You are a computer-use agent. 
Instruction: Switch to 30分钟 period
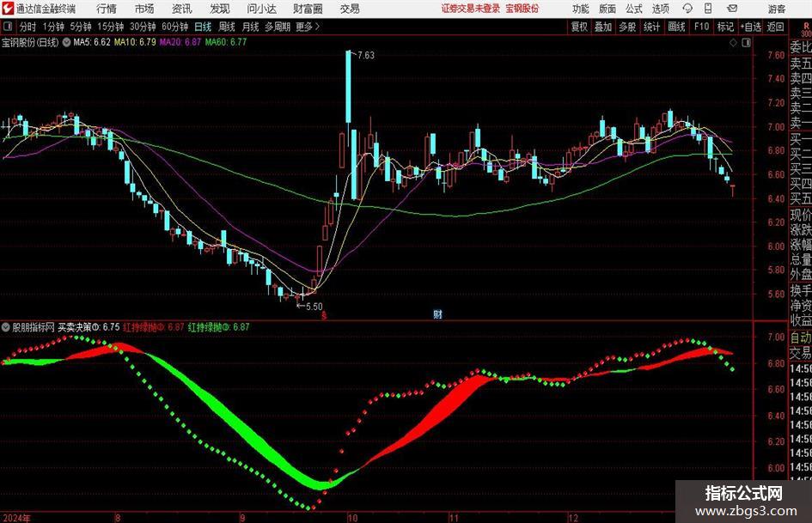click(x=143, y=27)
